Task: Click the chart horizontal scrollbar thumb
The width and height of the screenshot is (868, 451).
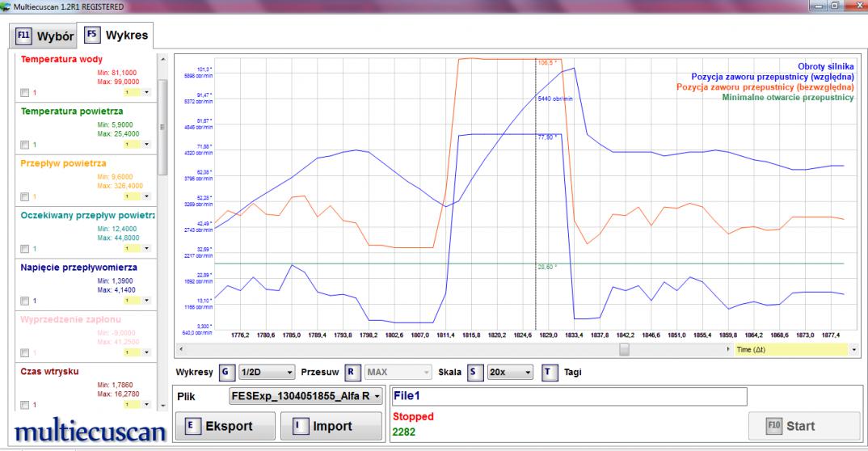Action: point(624,350)
